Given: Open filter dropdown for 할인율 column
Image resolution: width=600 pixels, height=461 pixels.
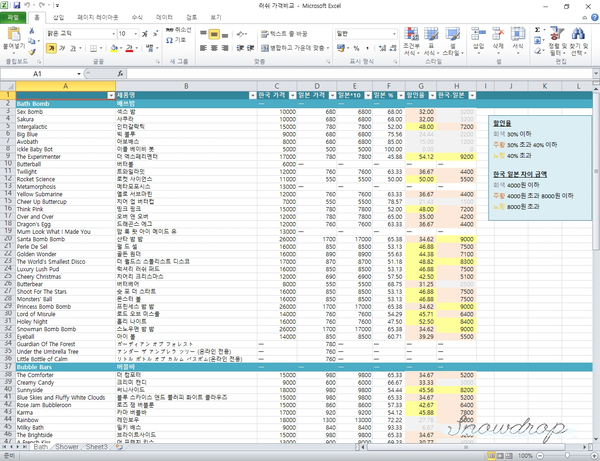Looking at the screenshot, I should pyautogui.click(x=432, y=96).
